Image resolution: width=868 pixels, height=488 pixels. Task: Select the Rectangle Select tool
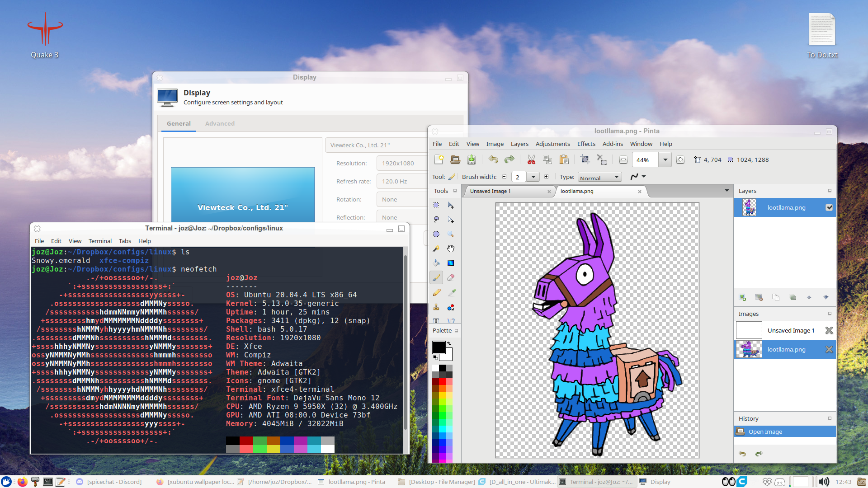click(x=436, y=205)
